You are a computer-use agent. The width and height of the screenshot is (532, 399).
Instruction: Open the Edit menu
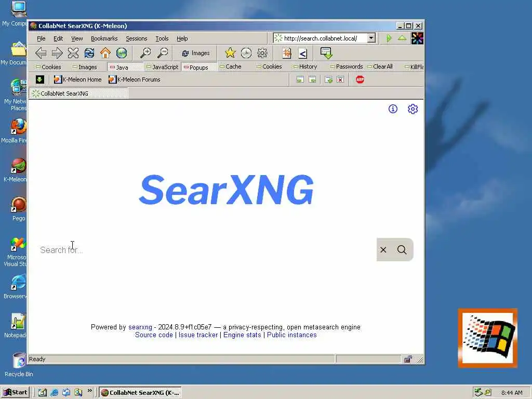point(58,38)
